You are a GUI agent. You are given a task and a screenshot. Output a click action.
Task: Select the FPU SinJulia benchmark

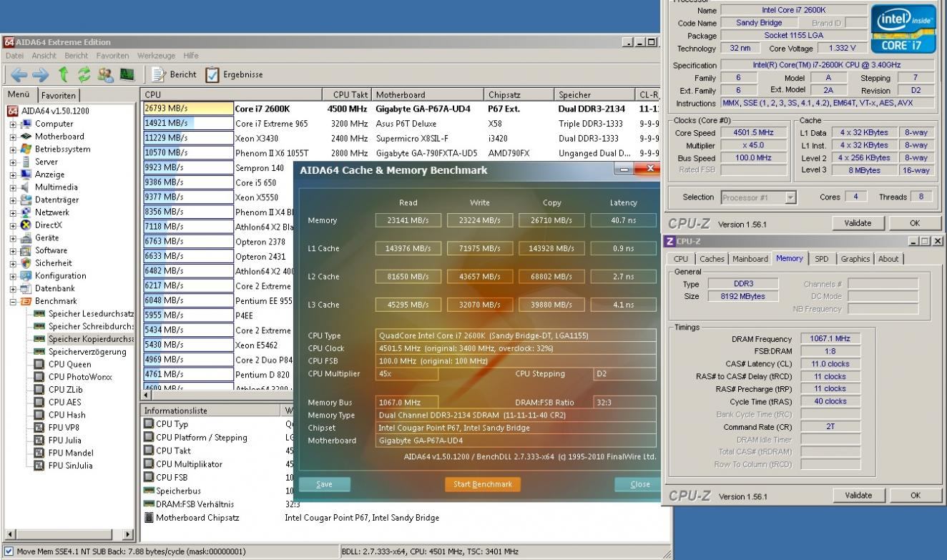coord(64,466)
